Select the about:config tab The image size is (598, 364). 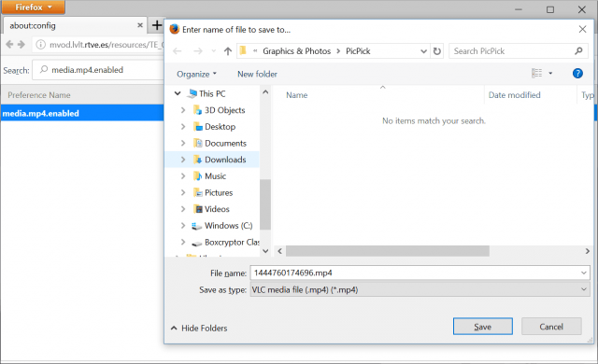pyautogui.click(x=75, y=25)
